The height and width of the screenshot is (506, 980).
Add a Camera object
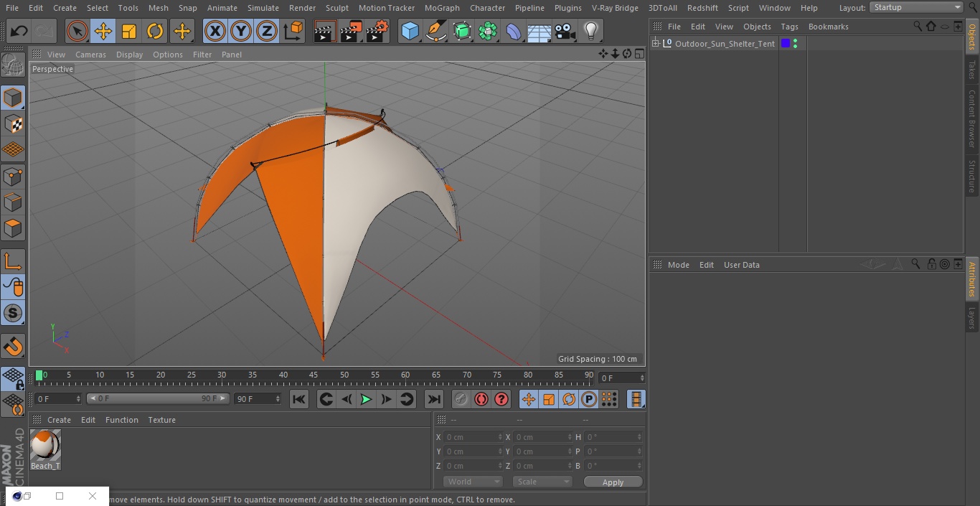(x=565, y=31)
